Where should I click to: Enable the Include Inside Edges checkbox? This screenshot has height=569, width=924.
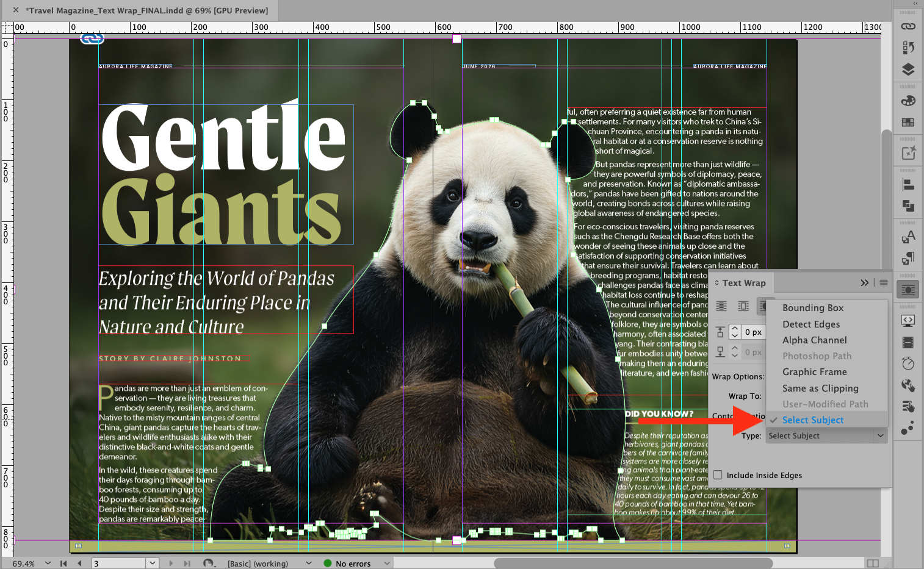[718, 475]
